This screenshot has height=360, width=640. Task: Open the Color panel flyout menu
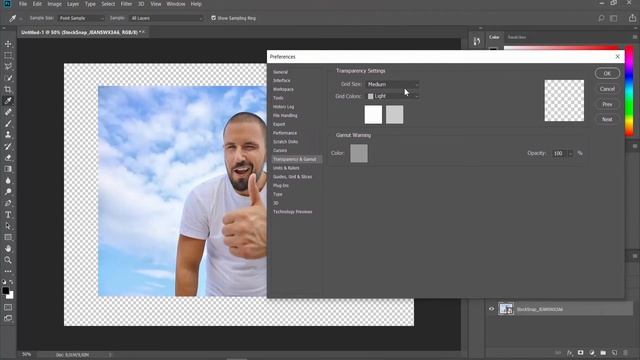pos(635,37)
